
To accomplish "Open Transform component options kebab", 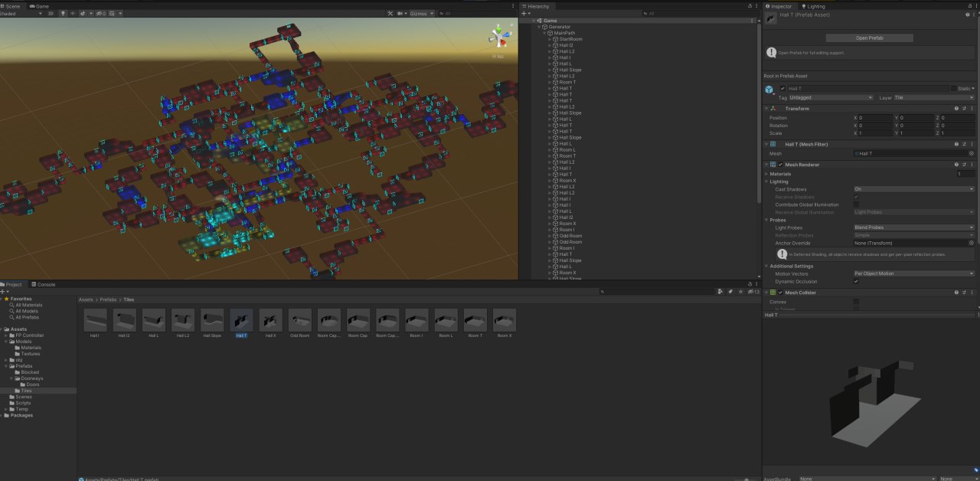I will point(972,109).
